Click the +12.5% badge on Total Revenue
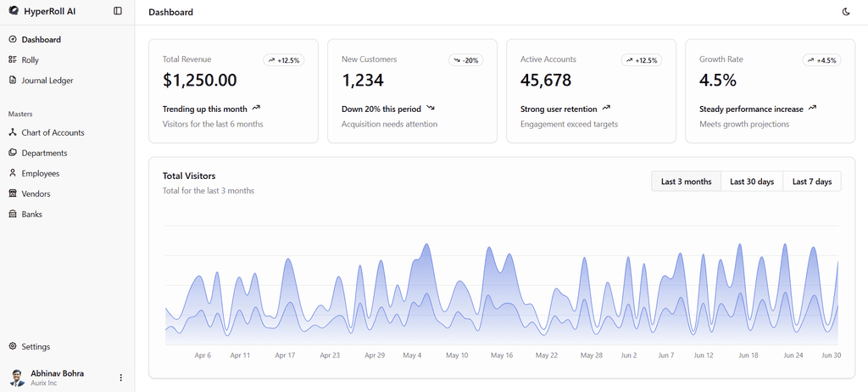868x392 pixels. coord(283,60)
